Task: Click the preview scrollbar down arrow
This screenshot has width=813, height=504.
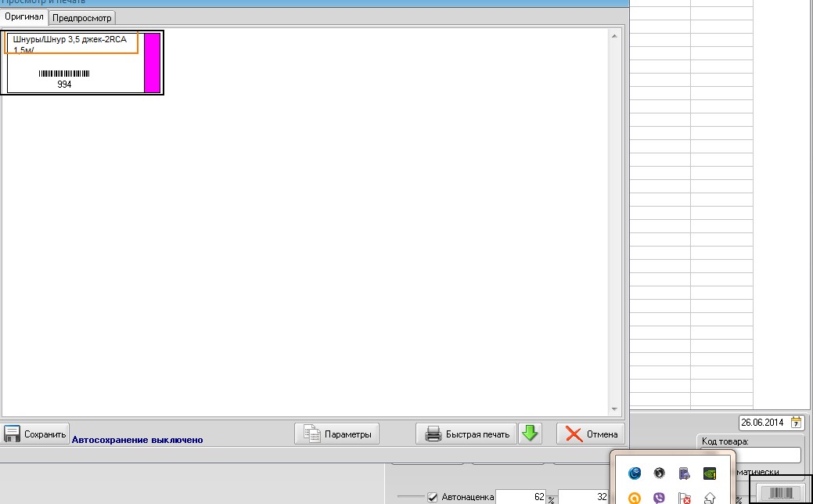Action: coord(614,409)
